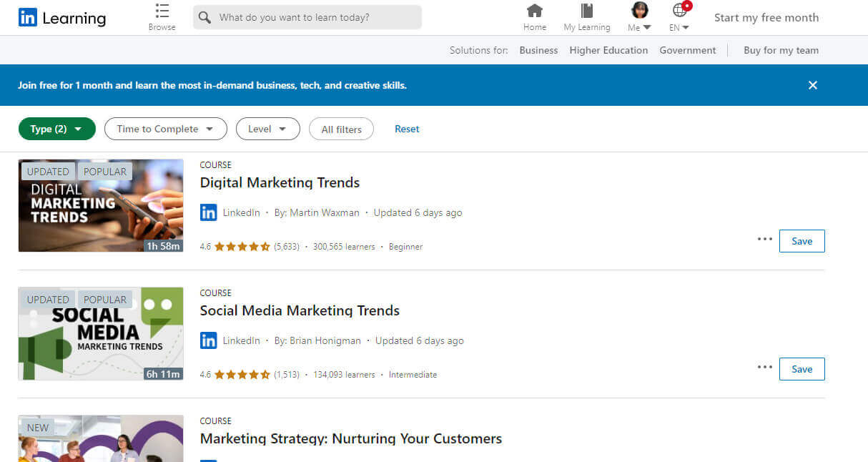
Task: Click the Intermediate level label
Action: pyautogui.click(x=413, y=375)
